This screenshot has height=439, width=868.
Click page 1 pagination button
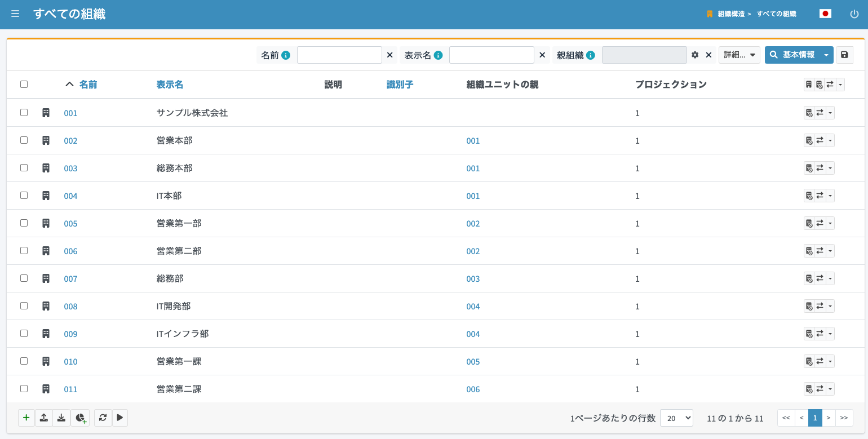[x=815, y=418]
